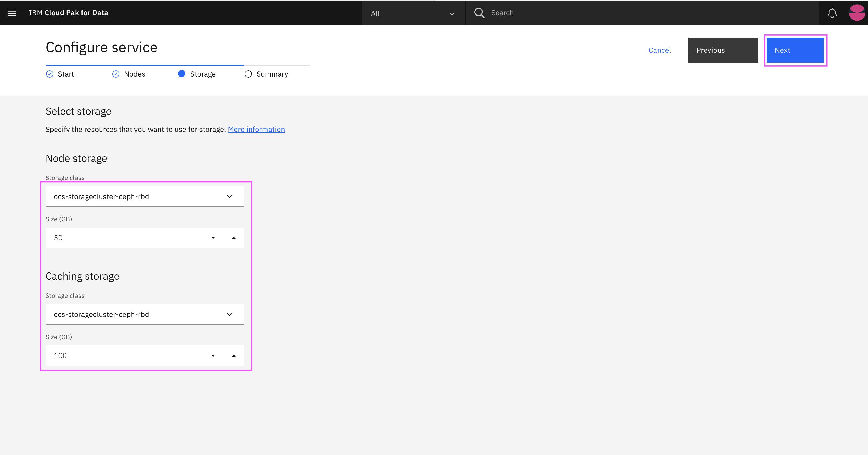Click the search magnifier icon
Viewport: 868px width, 455px height.
point(479,13)
